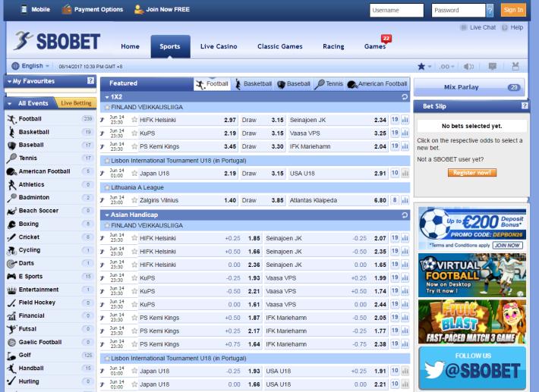
Task: Favourite Zalgiris Vilnius match star
Action: 134,200
